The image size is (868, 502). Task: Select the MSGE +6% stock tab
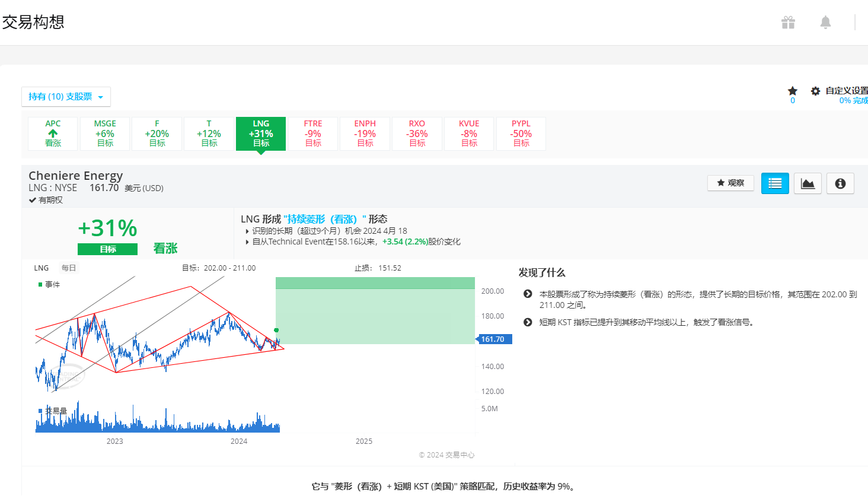coord(105,134)
